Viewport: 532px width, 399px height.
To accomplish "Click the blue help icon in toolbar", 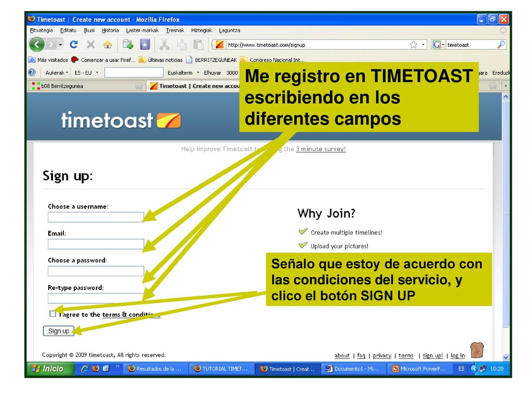I will [32, 72].
